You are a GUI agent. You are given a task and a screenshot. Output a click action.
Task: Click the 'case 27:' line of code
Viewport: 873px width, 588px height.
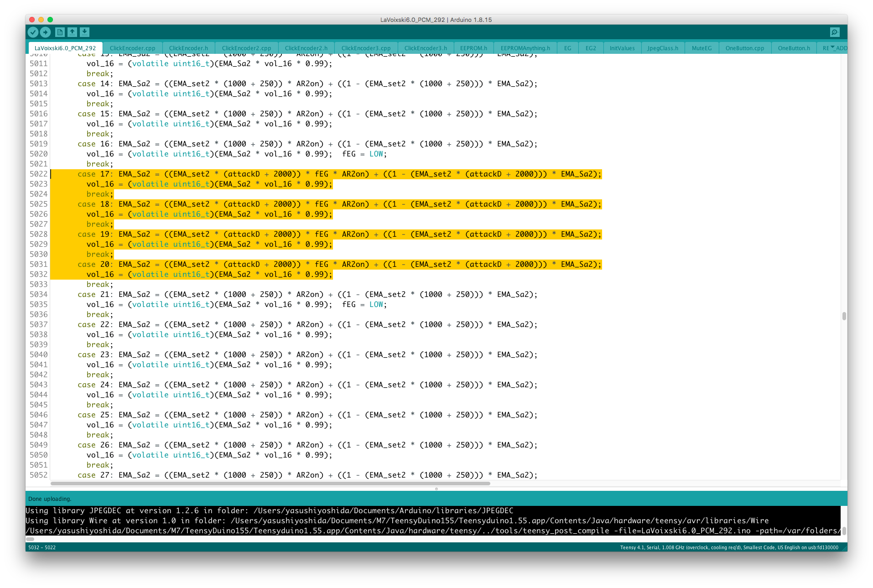click(x=307, y=475)
